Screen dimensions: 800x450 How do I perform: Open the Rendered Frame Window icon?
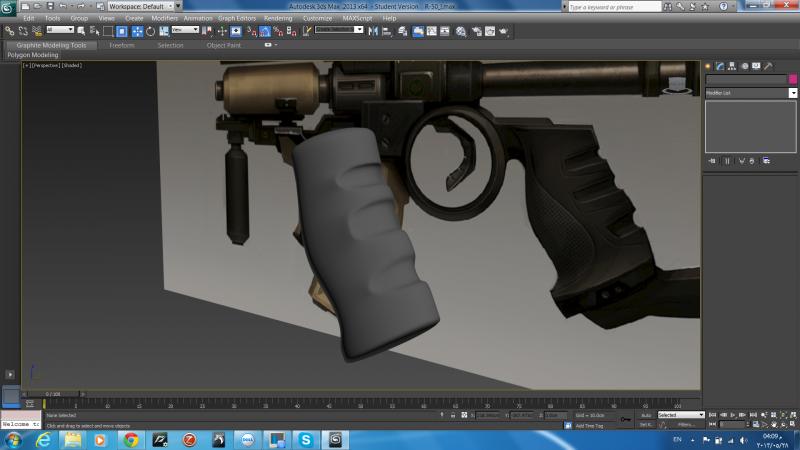(490, 31)
